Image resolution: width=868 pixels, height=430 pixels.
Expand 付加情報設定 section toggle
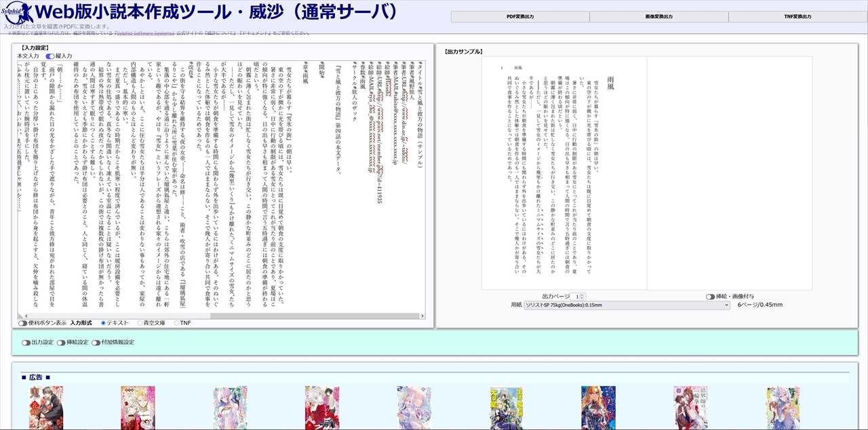[x=96, y=343]
